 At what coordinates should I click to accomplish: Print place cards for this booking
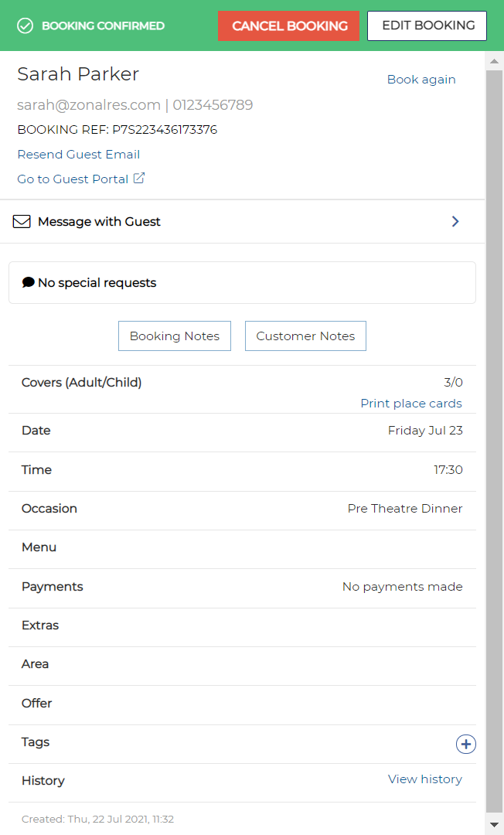[x=410, y=404]
